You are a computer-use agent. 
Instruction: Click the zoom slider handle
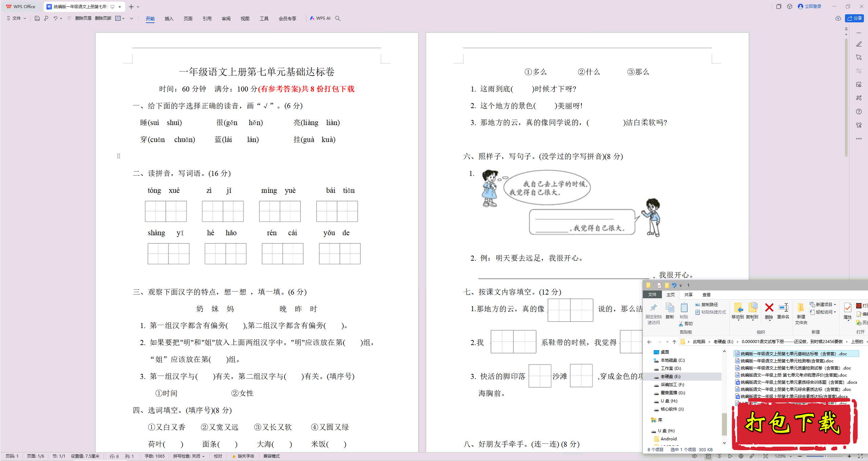825,456
